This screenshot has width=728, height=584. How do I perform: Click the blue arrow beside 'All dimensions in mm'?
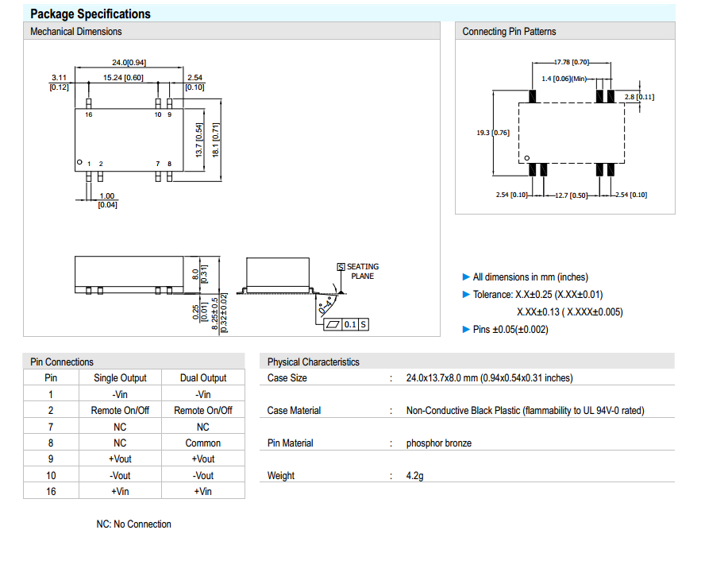(466, 277)
